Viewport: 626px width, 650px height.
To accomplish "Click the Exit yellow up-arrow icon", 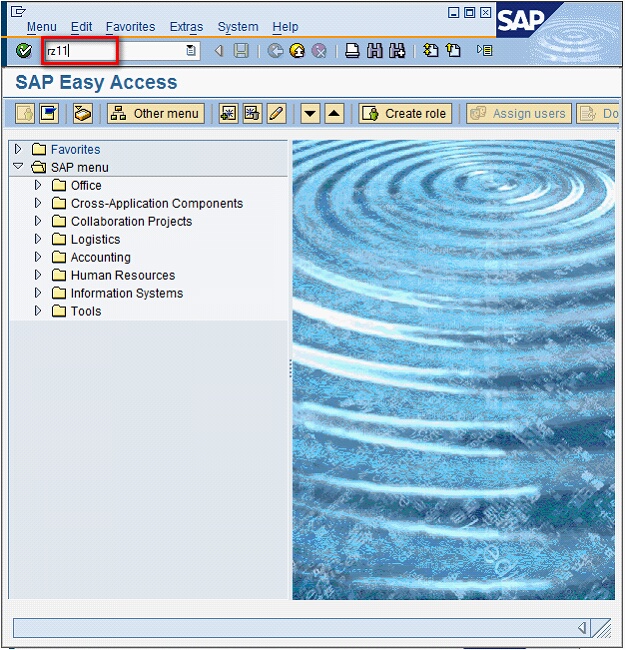I will tap(297, 51).
